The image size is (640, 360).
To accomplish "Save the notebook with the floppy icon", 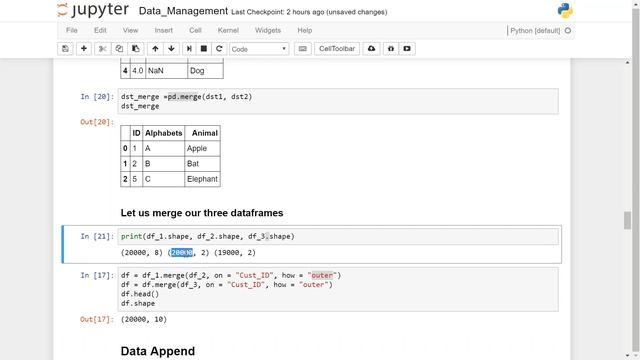I will (65, 49).
